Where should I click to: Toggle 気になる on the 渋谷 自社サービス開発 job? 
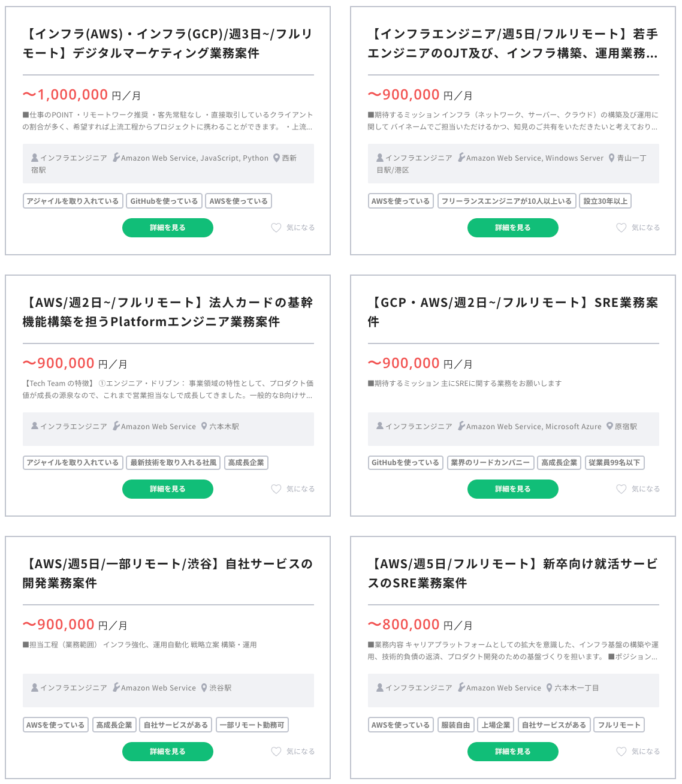point(276,752)
